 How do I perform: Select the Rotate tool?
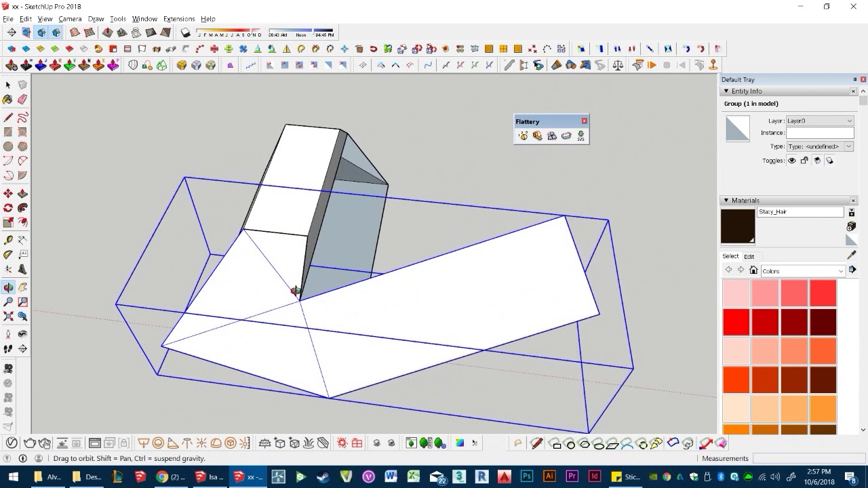(8, 208)
